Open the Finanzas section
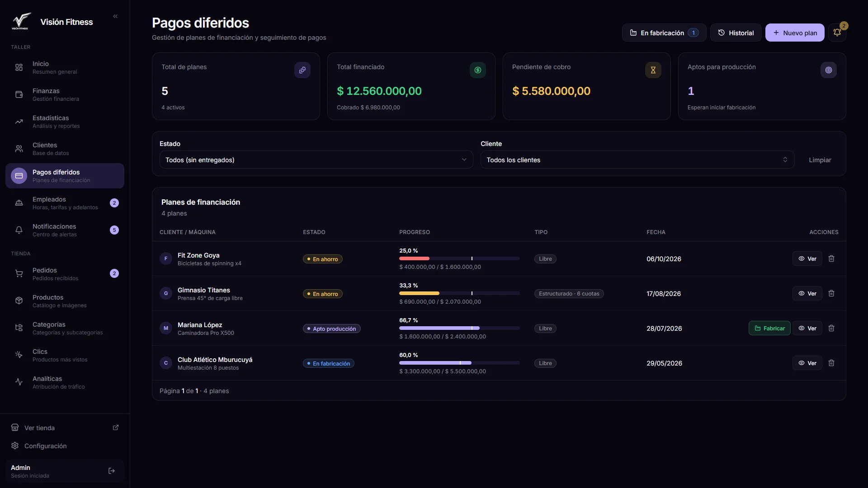 (65, 94)
